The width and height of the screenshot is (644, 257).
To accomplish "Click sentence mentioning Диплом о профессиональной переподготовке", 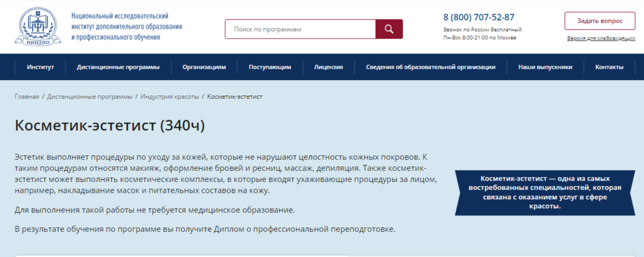I will coord(205,230).
